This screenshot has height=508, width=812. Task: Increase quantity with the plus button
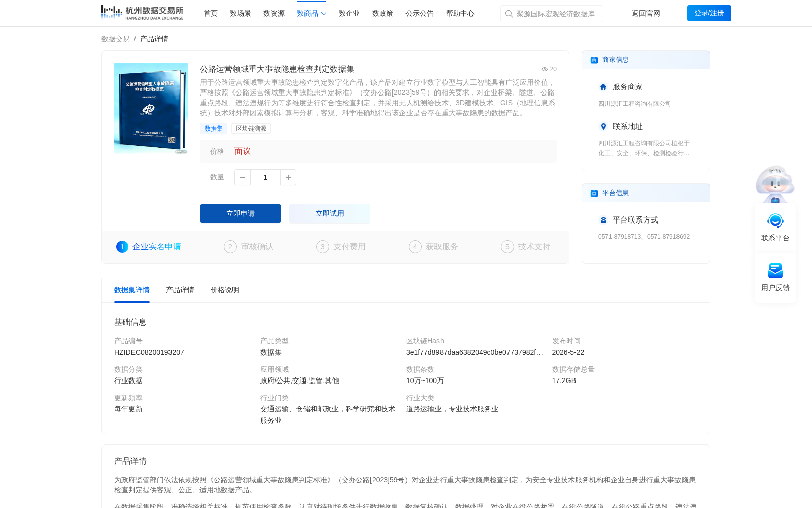pos(288,177)
